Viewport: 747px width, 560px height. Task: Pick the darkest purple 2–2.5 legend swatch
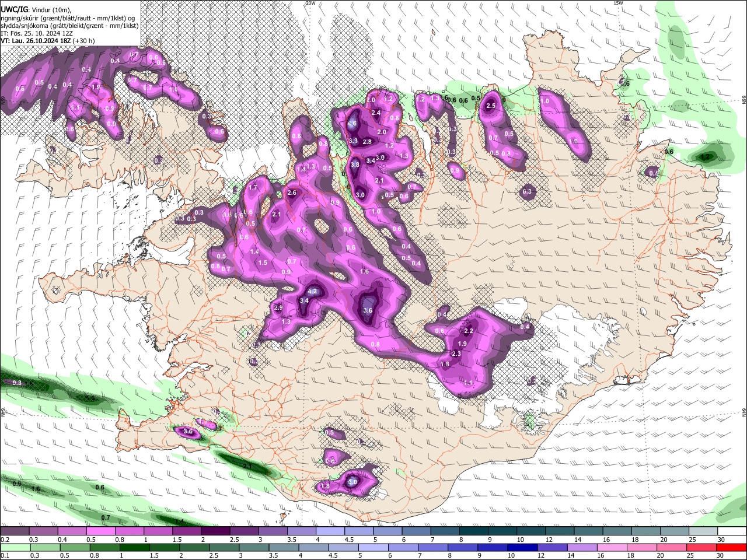pyautogui.click(x=215, y=531)
